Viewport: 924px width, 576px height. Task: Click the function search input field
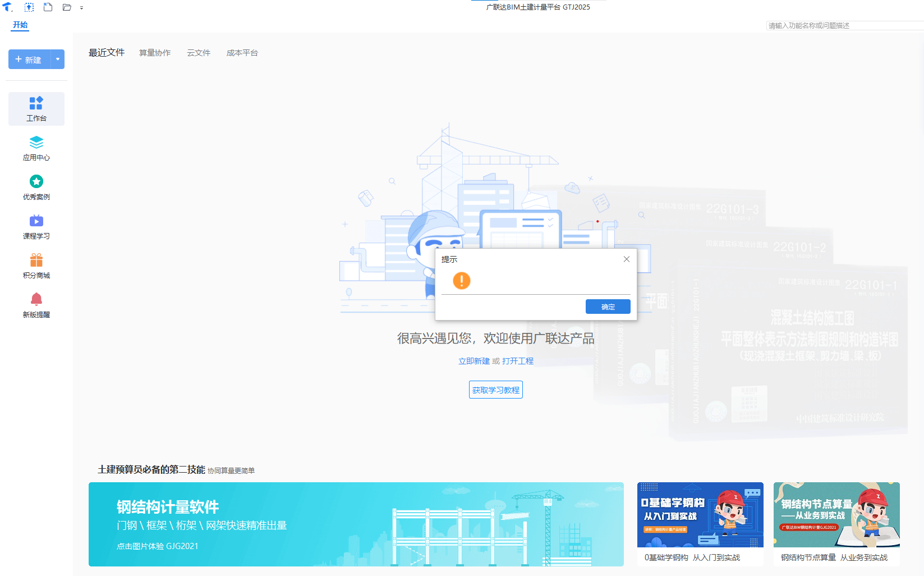click(x=845, y=26)
